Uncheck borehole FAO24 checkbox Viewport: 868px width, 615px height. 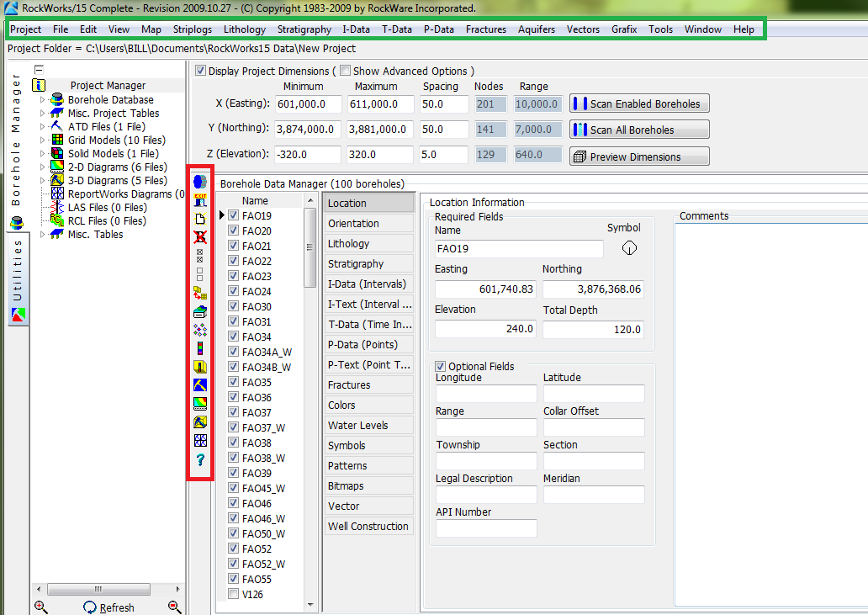click(234, 291)
